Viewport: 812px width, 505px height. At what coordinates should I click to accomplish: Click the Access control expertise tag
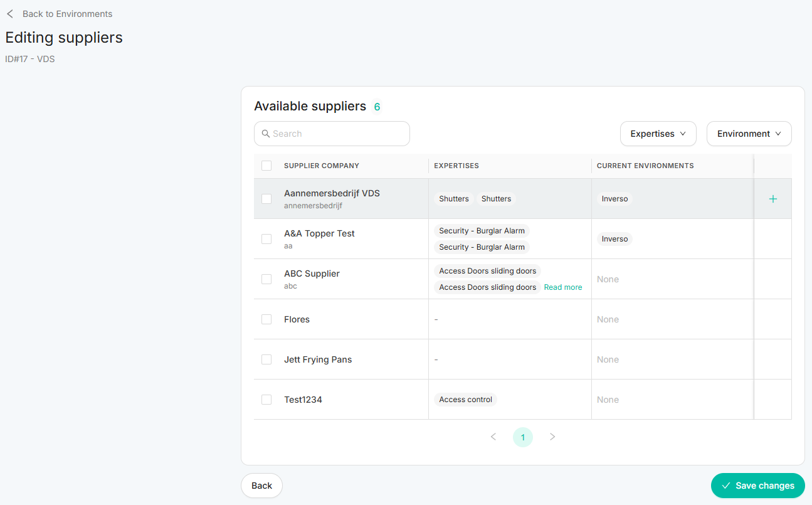pyautogui.click(x=465, y=400)
